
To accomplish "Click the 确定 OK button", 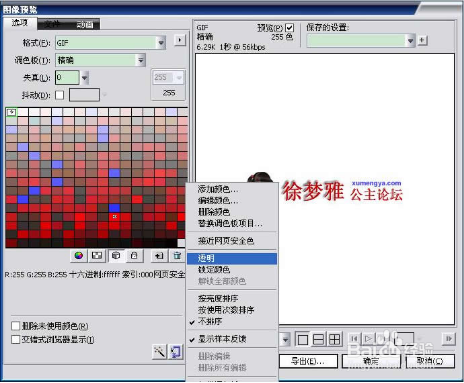I will coord(371,361).
